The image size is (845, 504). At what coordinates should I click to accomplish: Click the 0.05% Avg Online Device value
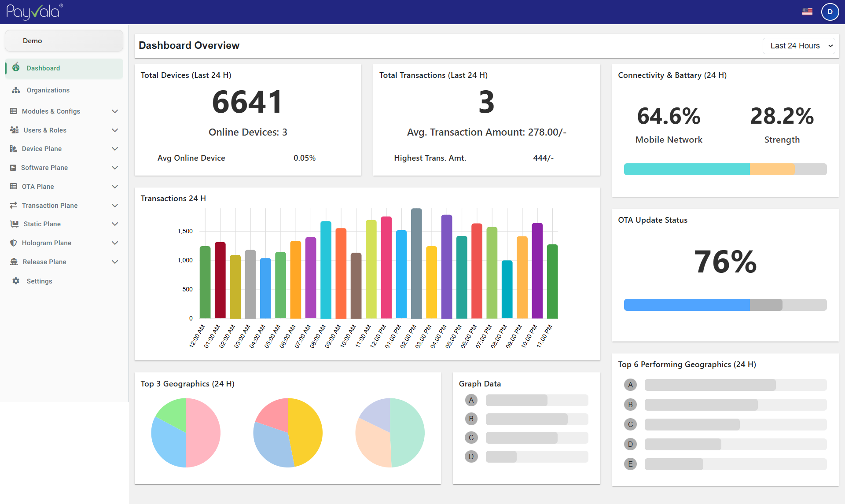pos(305,158)
